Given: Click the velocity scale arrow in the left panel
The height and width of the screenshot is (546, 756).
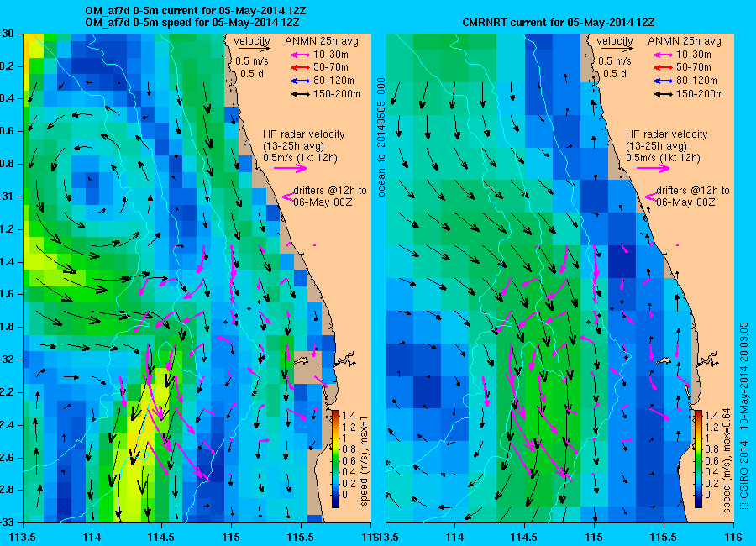Looking at the screenshot, I should [x=254, y=49].
